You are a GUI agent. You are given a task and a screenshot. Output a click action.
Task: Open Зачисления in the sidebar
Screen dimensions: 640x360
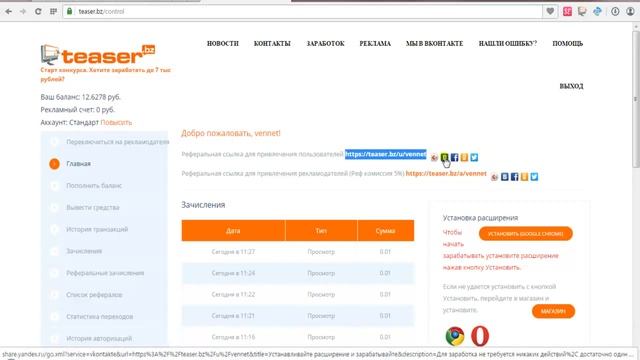(84, 251)
